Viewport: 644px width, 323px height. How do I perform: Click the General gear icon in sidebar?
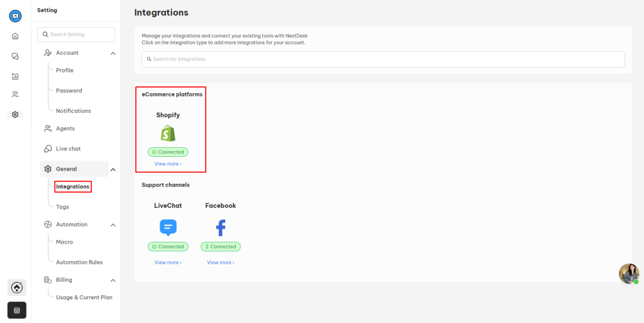[x=48, y=169]
